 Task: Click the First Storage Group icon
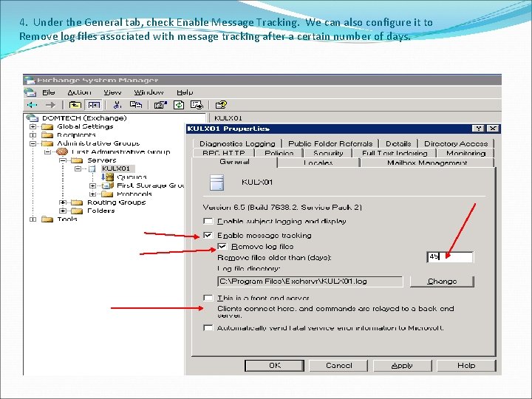click(107, 185)
